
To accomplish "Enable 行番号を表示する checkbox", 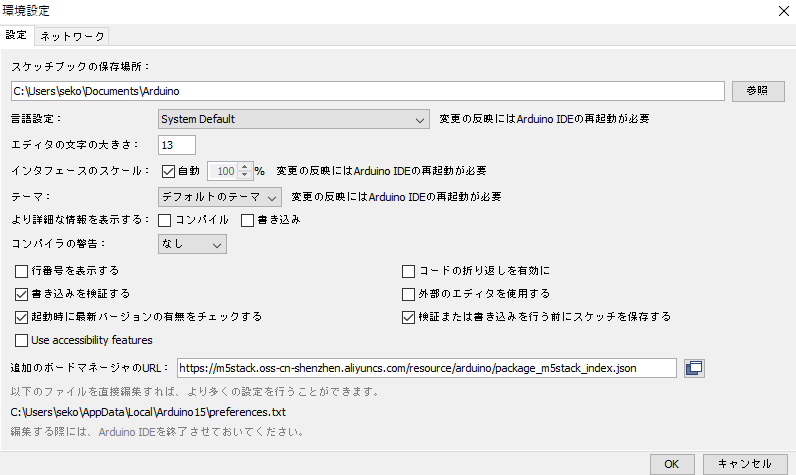I will click(22, 271).
